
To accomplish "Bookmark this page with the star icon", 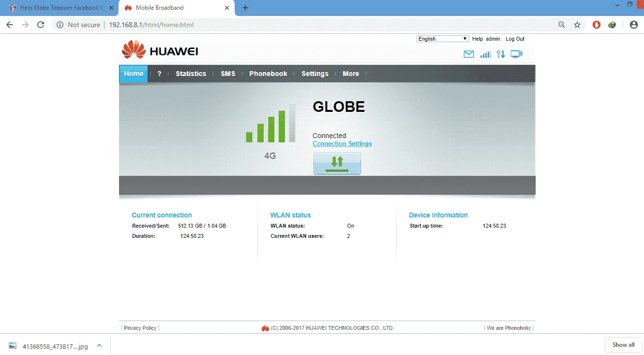I will (x=577, y=25).
